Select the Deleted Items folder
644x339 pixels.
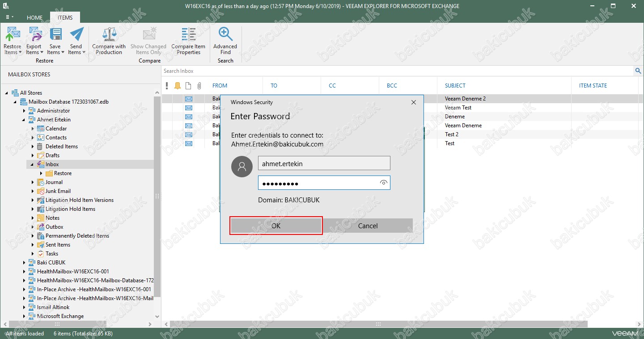point(62,146)
